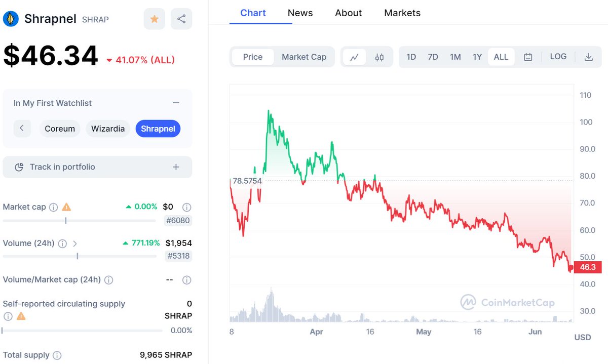The height and width of the screenshot is (364, 608).
Task: Click the Market cap warning triangle icon
Action: (x=66, y=207)
